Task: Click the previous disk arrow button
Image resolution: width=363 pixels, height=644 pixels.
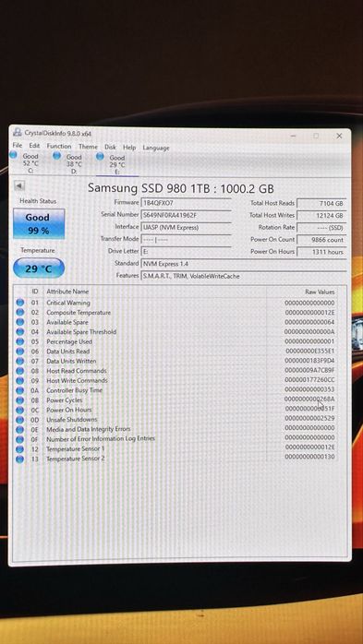Action: pyautogui.click(x=18, y=185)
